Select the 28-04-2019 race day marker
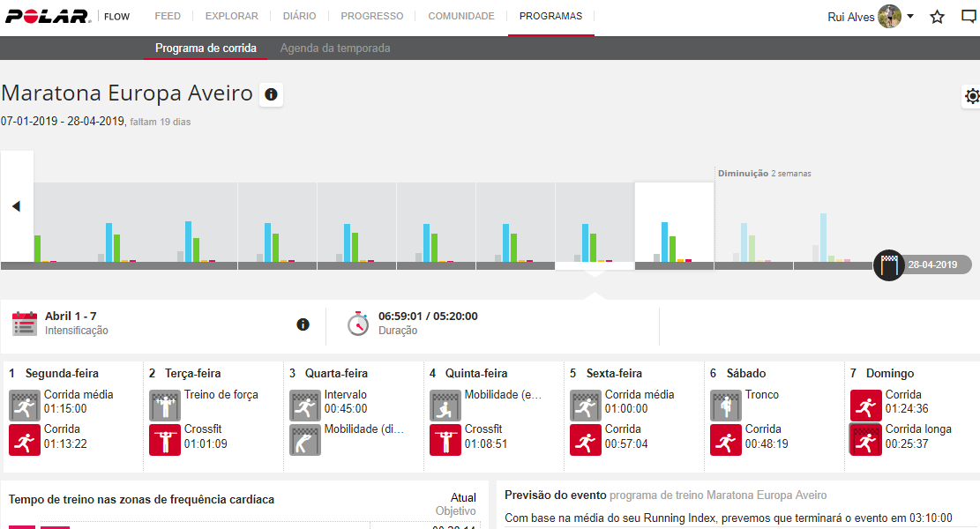Screen dimensions: 980x529 click(889, 264)
